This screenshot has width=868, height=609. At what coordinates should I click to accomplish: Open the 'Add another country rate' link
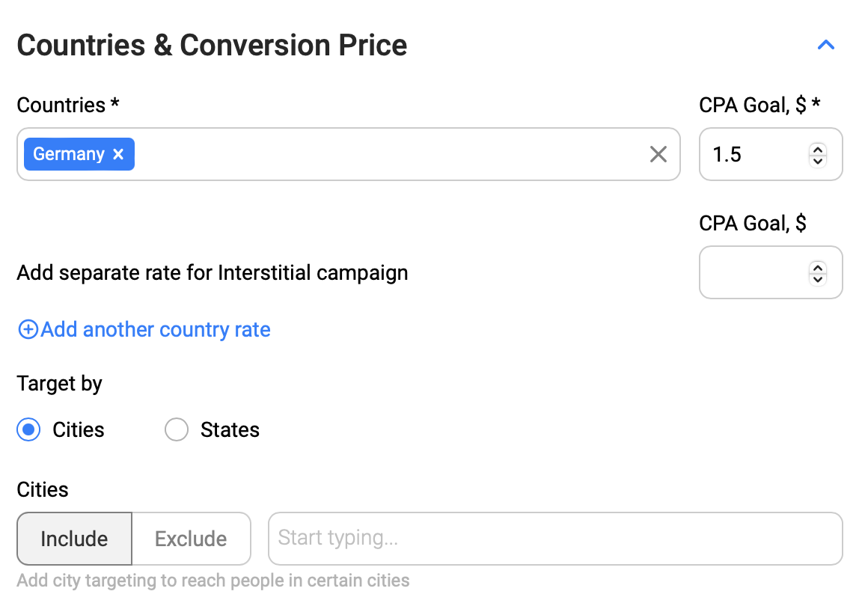[x=156, y=330]
